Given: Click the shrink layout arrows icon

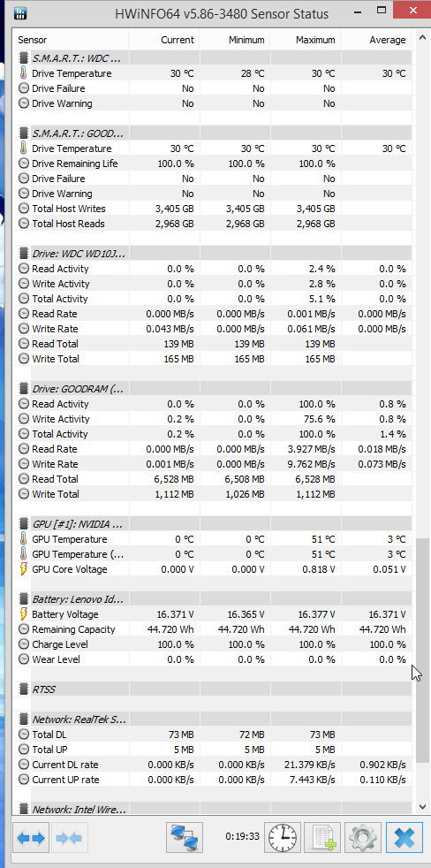Looking at the screenshot, I should click(x=70, y=838).
